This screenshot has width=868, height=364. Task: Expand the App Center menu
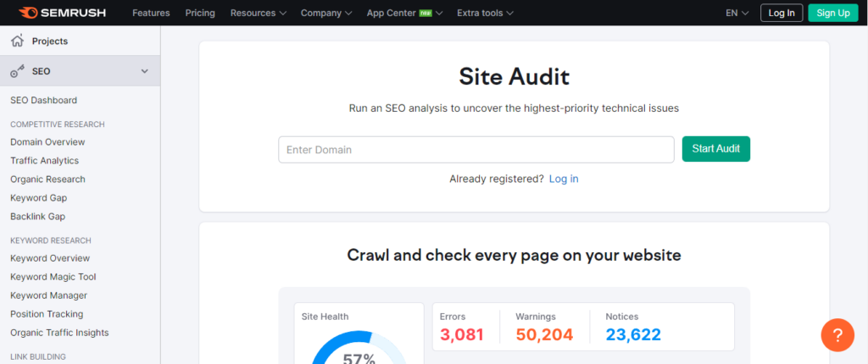coord(404,13)
